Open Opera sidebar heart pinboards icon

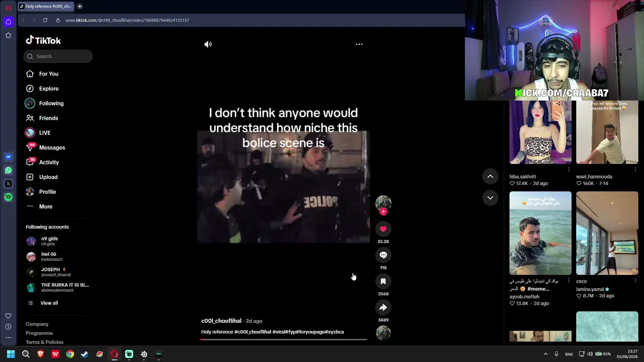click(8, 316)
